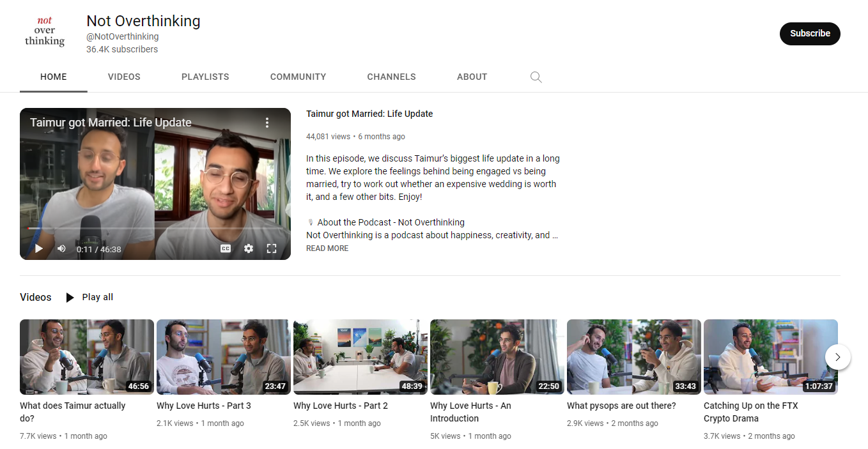Screen dimensions: 868x449
Task: Switch to the VIDEOS tab
Action: [x=124, y=77]
